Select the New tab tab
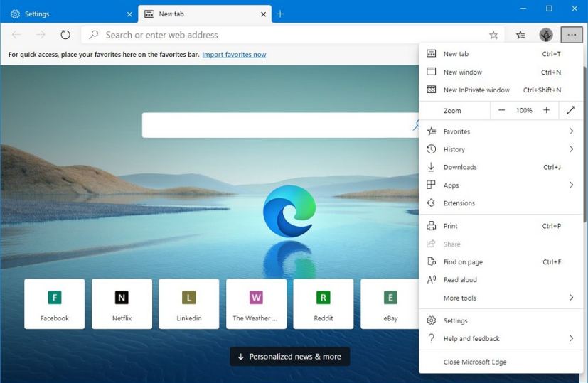Image resolution: width=588 pixels, height=383 pixels. coord(205,14)
